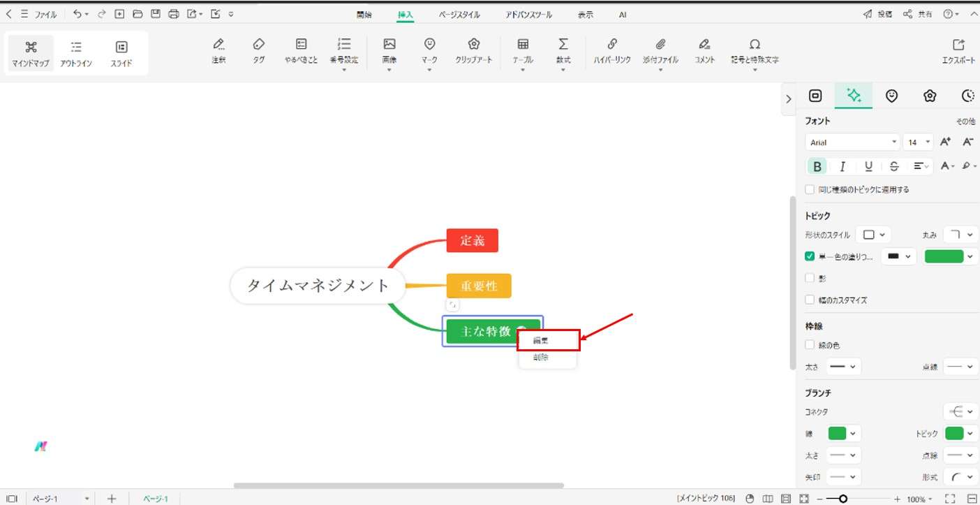Screen dimensions: 980x505
Task: Open 矢印 arrow style dropdown
Action: [843, 477]
